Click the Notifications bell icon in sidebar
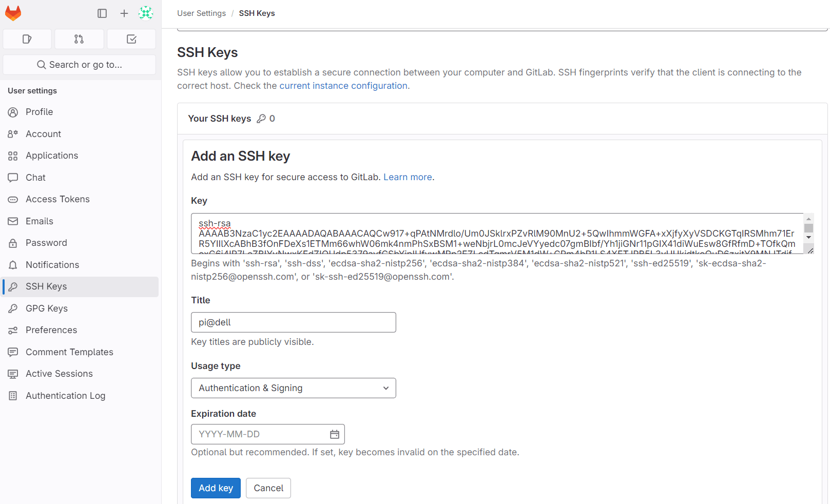Viewport: 830px width, 504px height. pyautogui.click(x=13, y=265)
